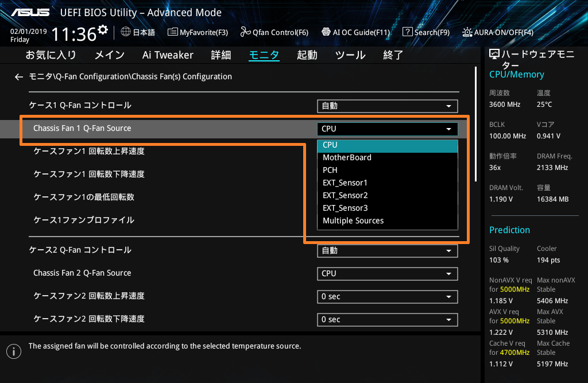
Task: Open Qfan Control(F6)
Action: click(274, 32)
